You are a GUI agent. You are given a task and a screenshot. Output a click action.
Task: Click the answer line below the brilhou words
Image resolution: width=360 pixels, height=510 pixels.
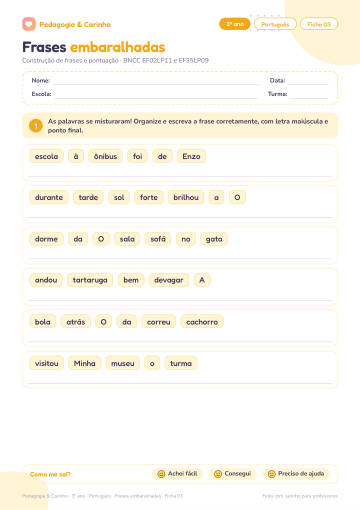click(x=180, y=217)
